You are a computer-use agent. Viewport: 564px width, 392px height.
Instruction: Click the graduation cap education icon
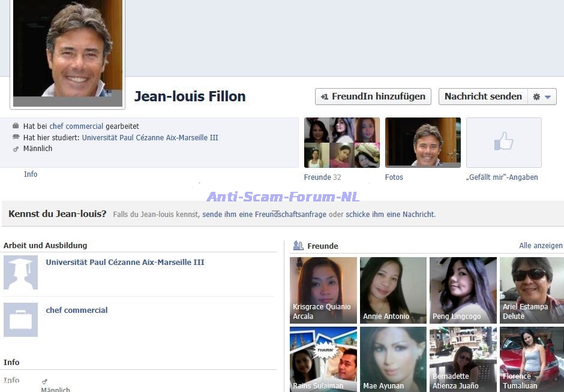[20, 272]
